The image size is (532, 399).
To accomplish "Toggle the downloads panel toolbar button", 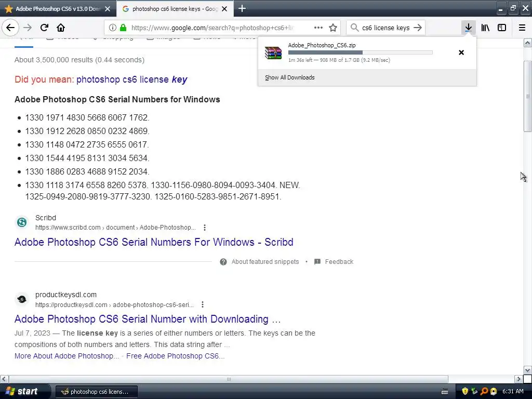I will point(468,28).
